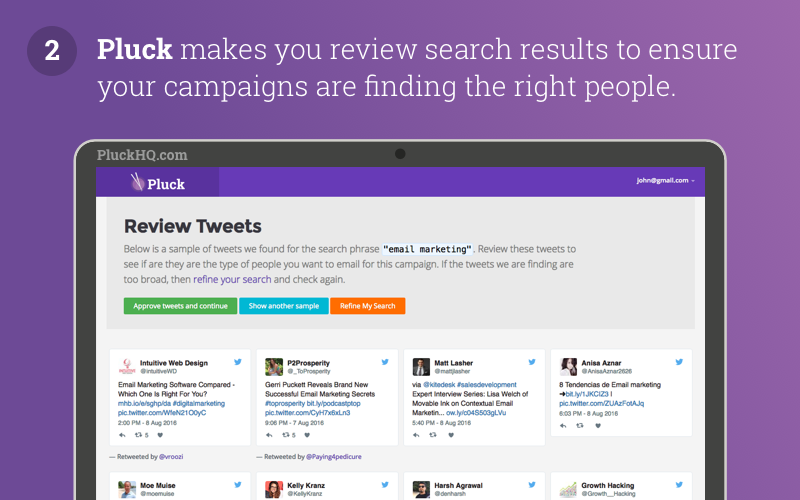The width and height of the screenshot is (800, 500).
Task: Click Show another sample button
Action: coord(284,306)
